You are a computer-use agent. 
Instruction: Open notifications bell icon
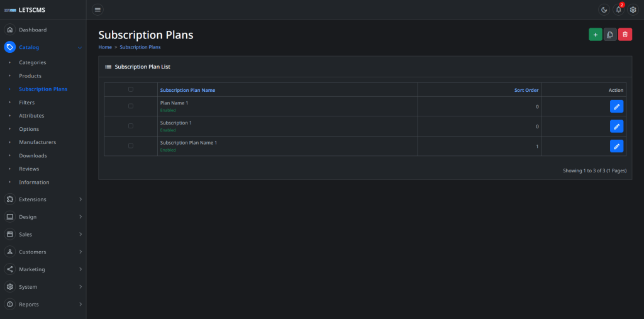619,10
